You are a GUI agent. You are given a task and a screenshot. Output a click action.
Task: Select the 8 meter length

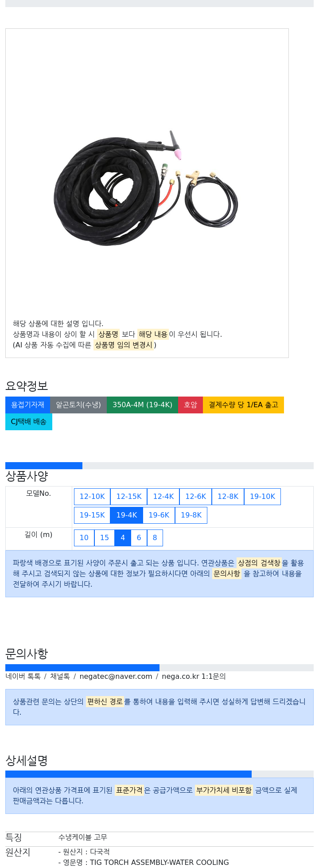click(x=155, y=538)
